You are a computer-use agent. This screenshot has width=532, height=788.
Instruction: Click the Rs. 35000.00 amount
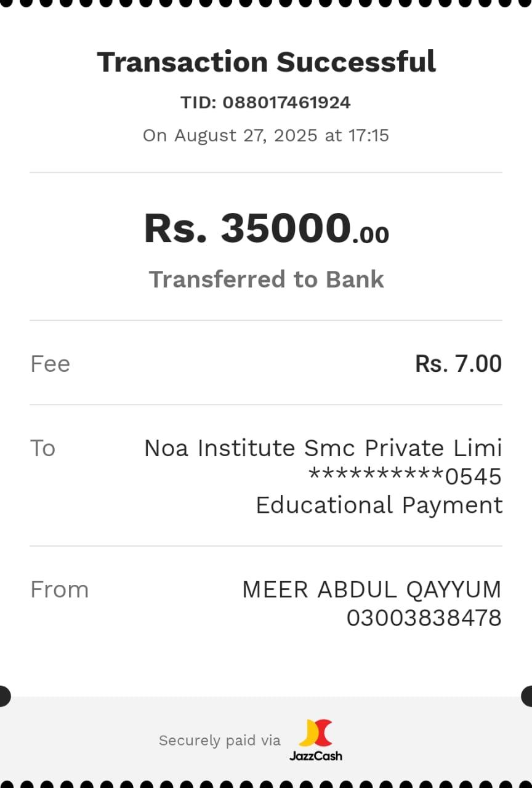pos(248,228)
